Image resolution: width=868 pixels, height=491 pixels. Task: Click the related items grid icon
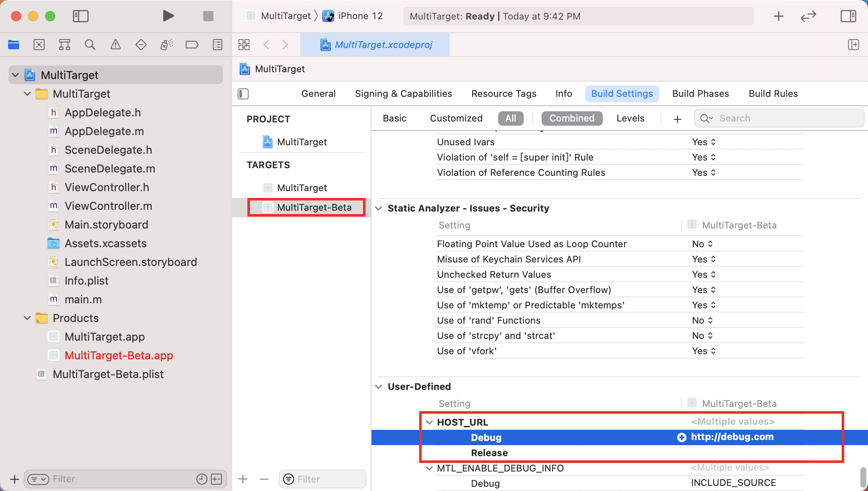click(244, 45)
